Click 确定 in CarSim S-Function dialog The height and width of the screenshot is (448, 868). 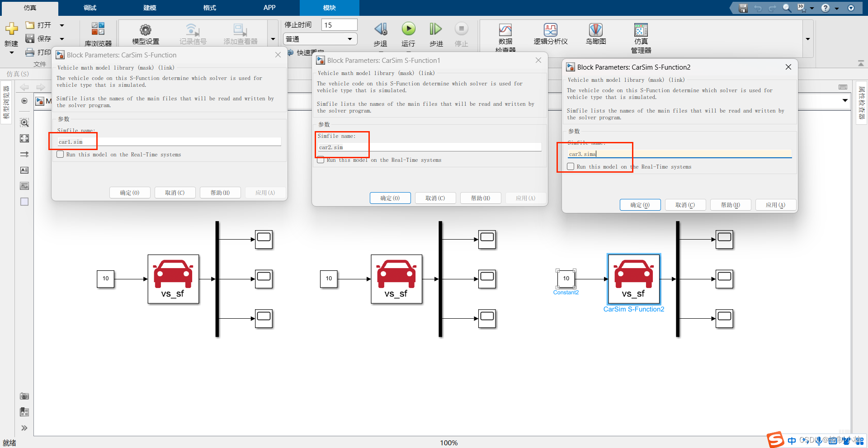tap(130, 193)
